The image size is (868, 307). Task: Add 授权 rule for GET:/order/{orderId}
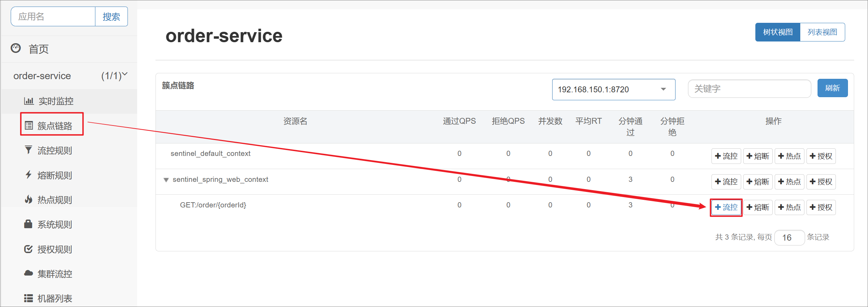tap(821, 207)
